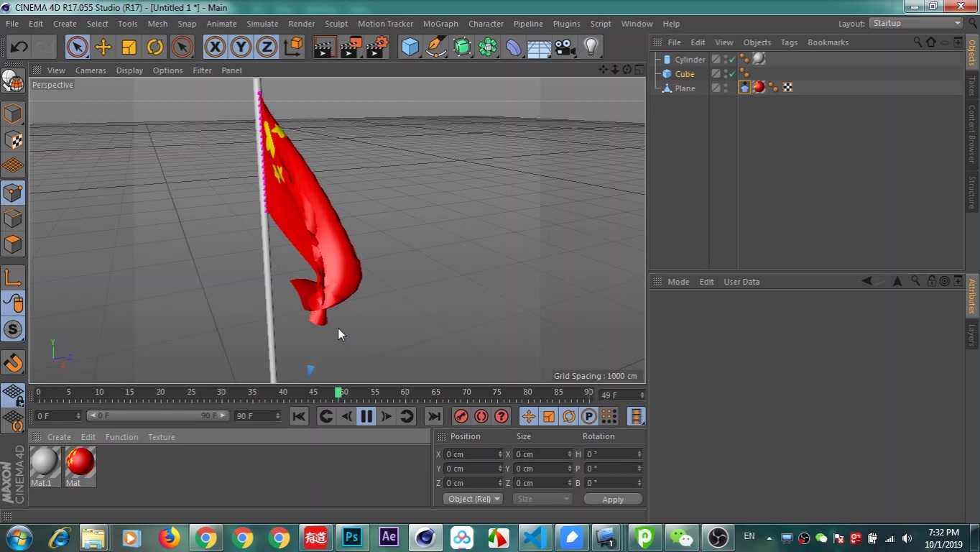Click the Cube primitive toolbar icon

(x=410, y=47)
